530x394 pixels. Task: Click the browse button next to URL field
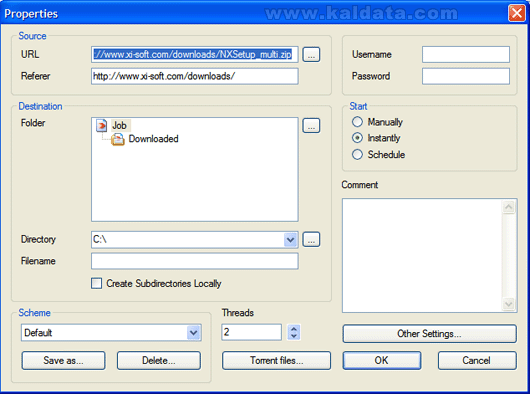(311, 54)
